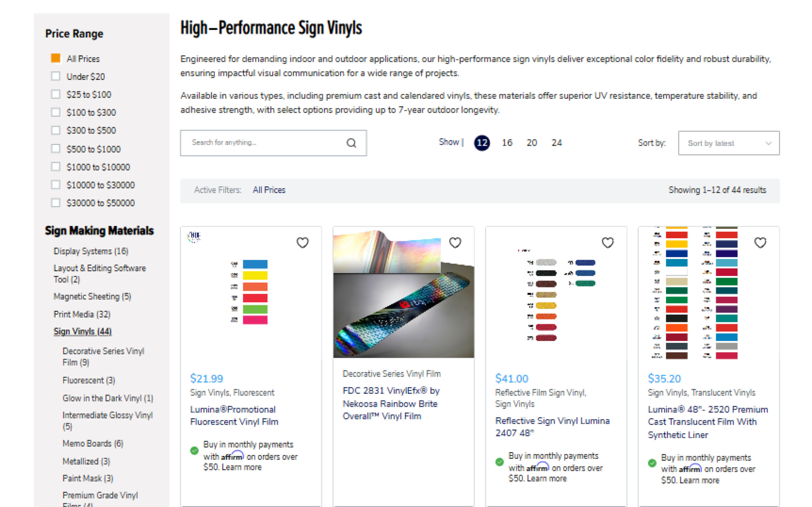
Task: Favorite the Lumina Promotional Fluorescent Vinyl Film
Action: click(302, 242)
